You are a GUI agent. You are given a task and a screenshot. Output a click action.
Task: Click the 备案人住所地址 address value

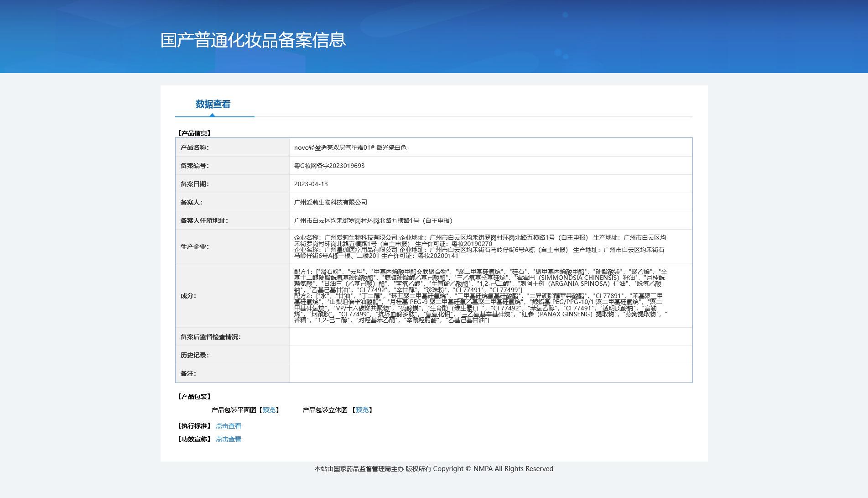point(374,220)
